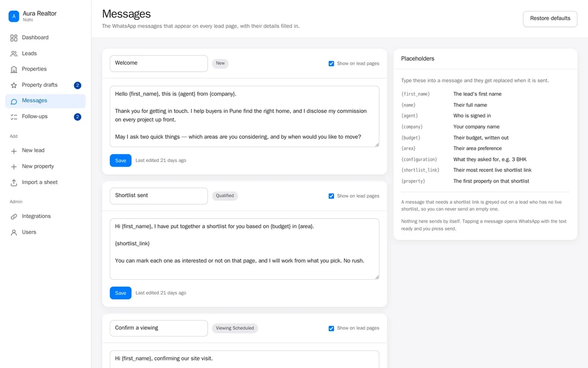This screenshot has width=588, height=368.
Task: Save the Shortlist sent message
Action: (x=121, y=293)
